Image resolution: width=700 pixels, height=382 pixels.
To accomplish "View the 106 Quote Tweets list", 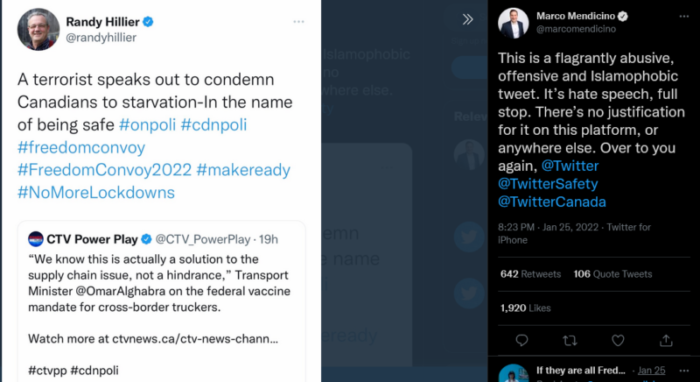I will point(613,274).
